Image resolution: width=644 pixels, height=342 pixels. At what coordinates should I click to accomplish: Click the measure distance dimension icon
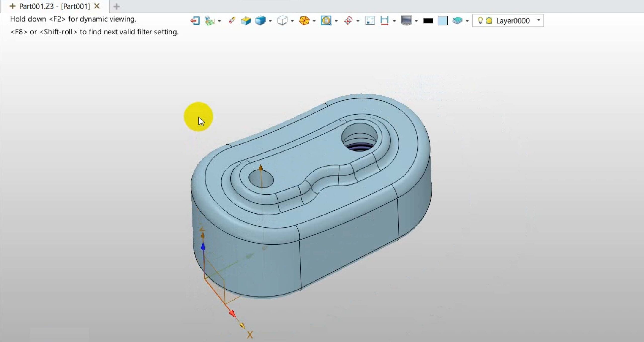384,21
